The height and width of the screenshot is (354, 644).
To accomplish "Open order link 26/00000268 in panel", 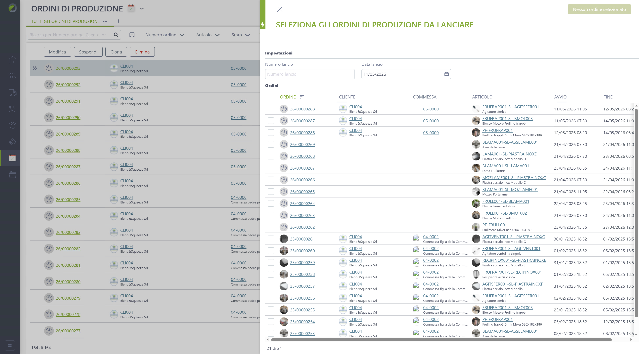I will (302, 156).
